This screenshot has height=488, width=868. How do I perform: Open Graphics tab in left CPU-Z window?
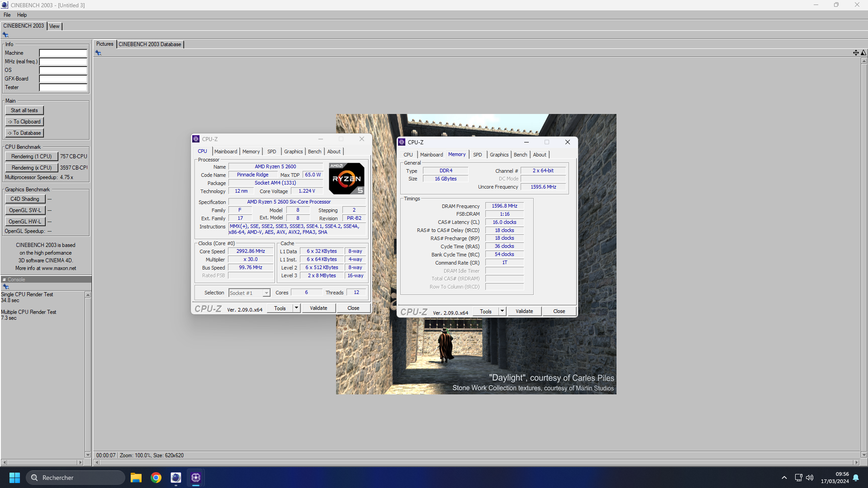294,152
